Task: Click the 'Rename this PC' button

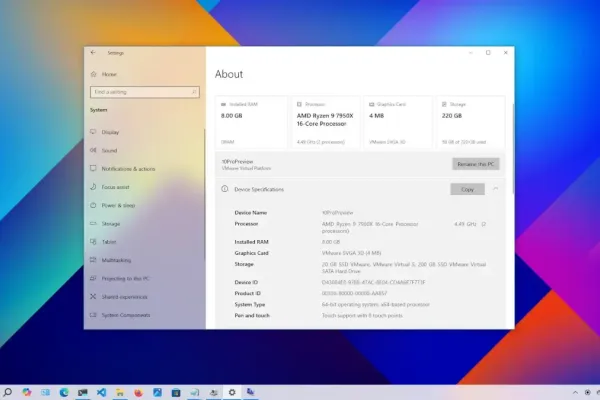Action: point(476,164)
